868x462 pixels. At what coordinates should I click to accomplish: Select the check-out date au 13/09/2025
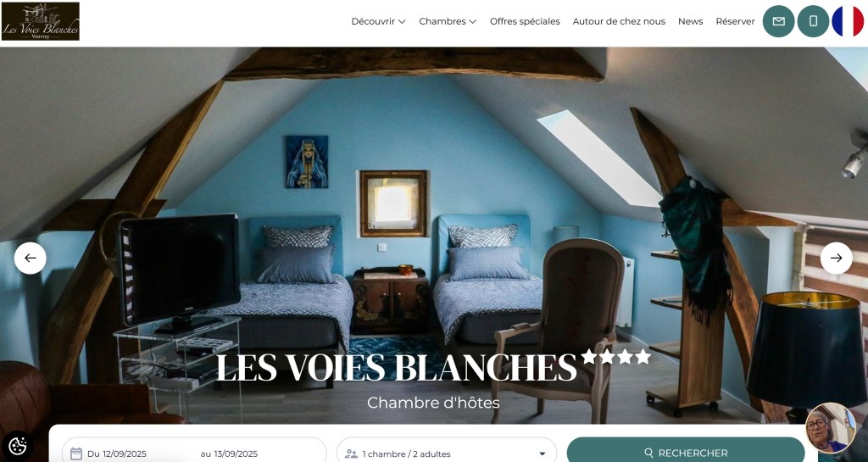click(x=229, y=454)
